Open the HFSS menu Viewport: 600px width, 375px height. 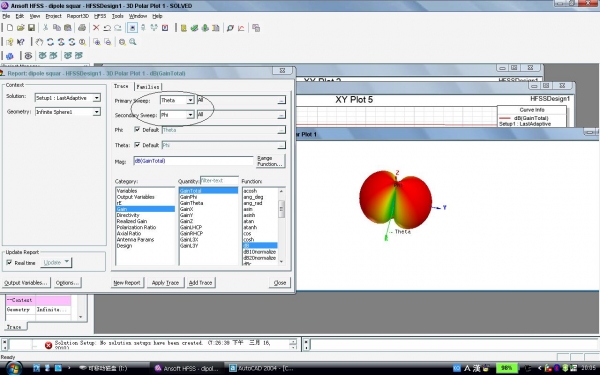(x=100, y=16)
